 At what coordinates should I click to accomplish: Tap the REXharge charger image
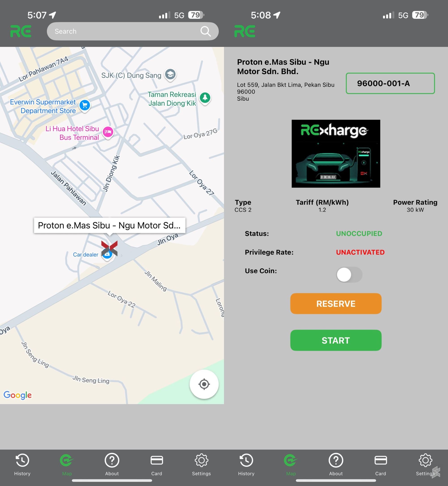336,153
